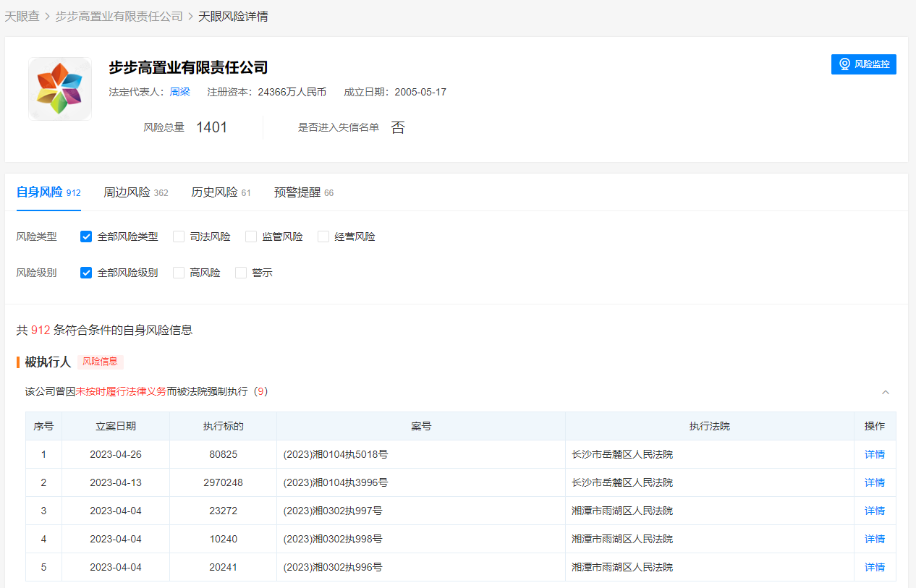Image resolution: width=916 pixels, height=588 pixels.
Task: Enable the 经营风险 filter checkbox
Action: click(x=323, y=237)
